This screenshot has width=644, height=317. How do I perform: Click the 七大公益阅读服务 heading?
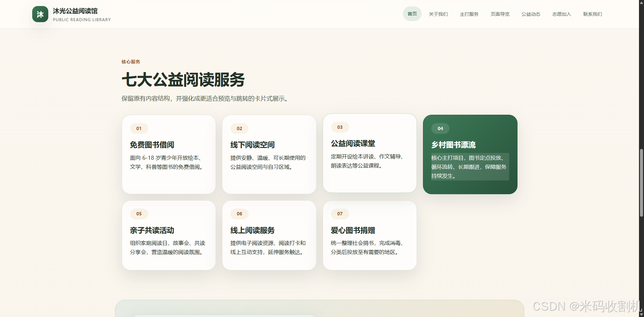[x=183, y=80]
